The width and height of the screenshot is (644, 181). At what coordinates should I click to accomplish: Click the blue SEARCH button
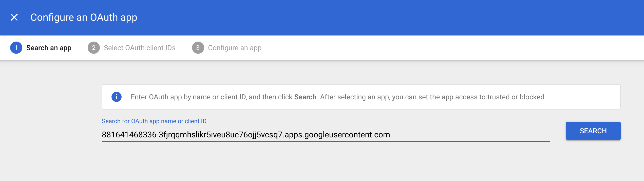click(x=593, y=131)
